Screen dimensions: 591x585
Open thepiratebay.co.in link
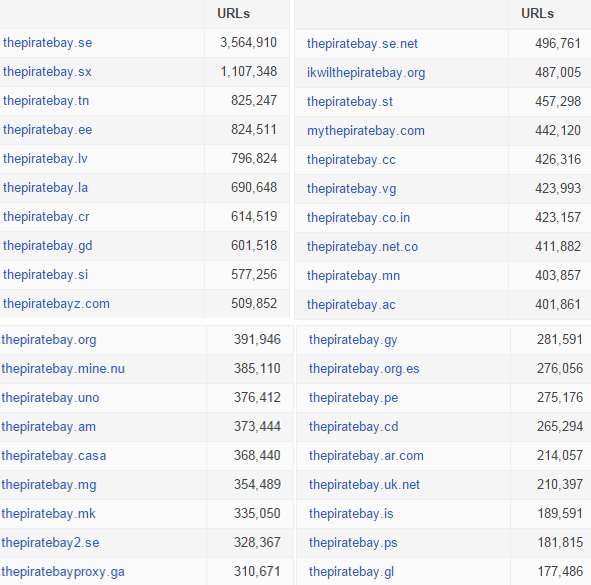(358, 218)
